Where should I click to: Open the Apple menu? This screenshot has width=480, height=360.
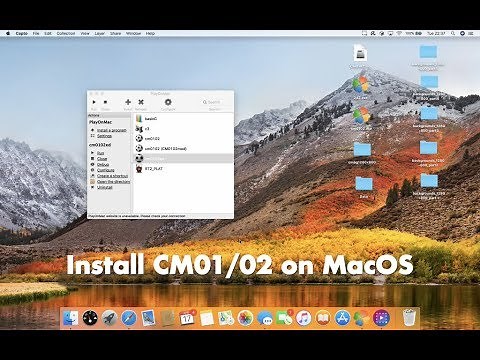[x=8, y=33]
